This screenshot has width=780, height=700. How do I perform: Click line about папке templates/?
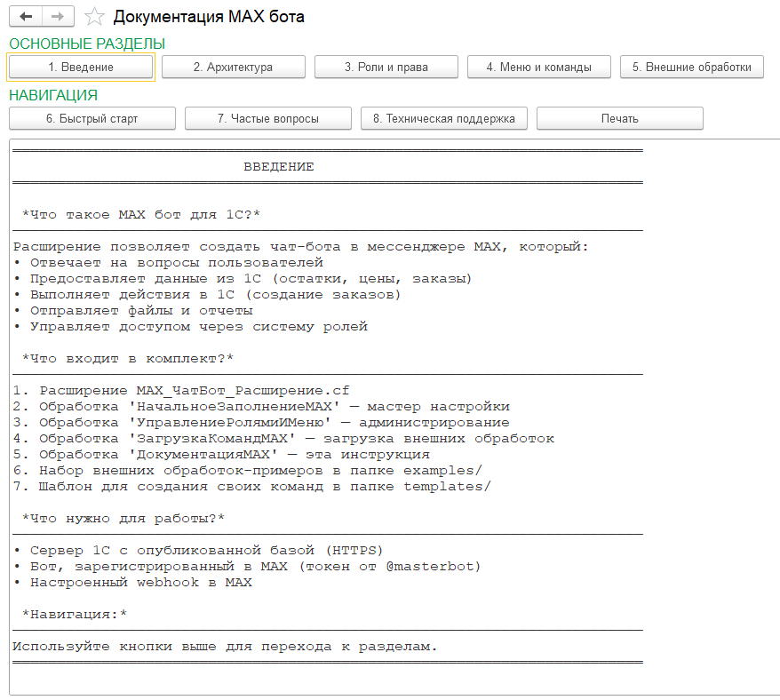point(251,487)
